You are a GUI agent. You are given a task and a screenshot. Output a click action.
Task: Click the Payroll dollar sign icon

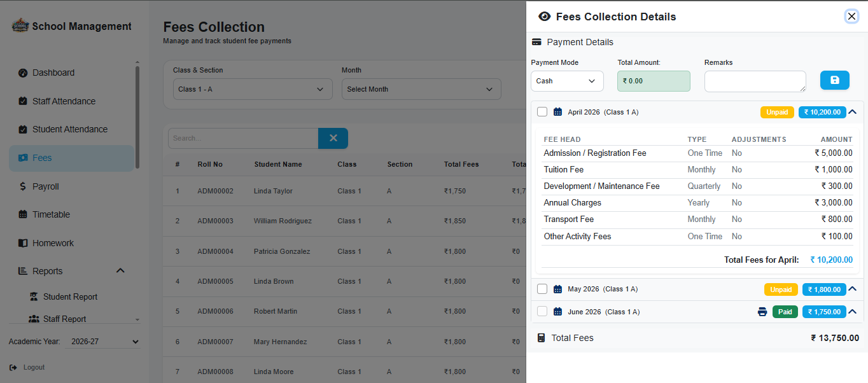pos(23,186)
